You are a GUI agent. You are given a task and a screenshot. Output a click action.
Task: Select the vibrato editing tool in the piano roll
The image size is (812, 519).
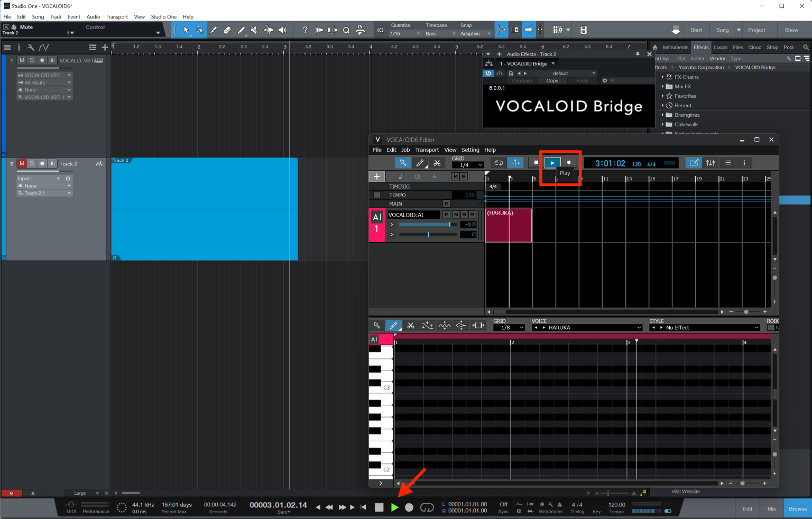tap(444, 325)
